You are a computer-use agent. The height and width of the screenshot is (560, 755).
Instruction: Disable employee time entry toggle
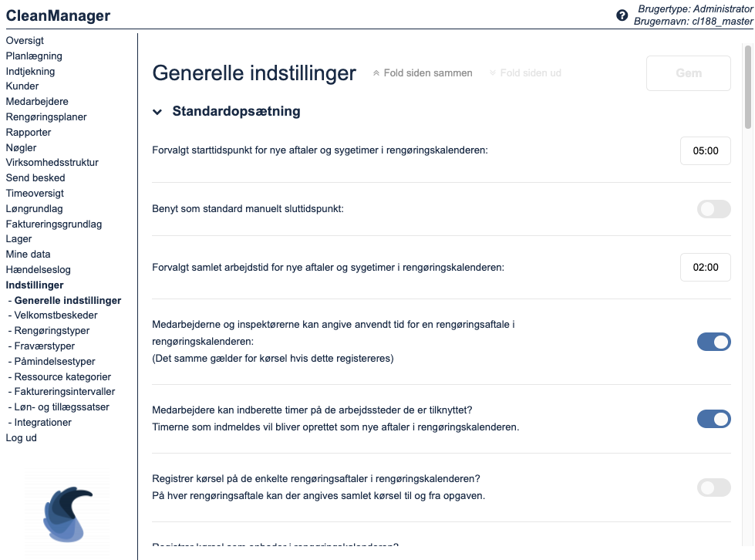[713, 342]
